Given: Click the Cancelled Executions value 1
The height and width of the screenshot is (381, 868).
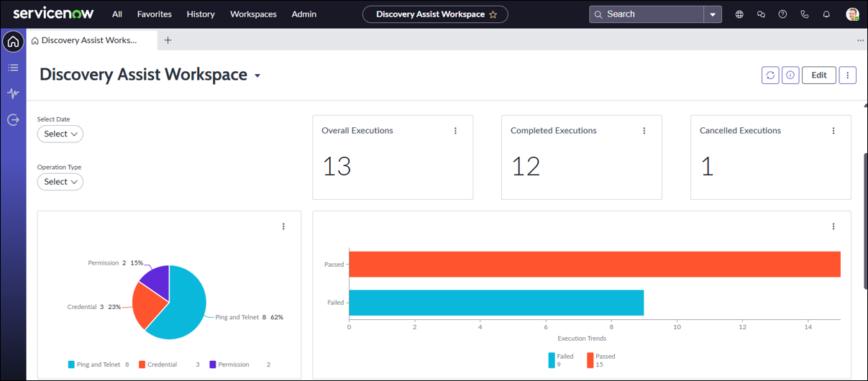Looking at the screenshot, I should (707, 166).
